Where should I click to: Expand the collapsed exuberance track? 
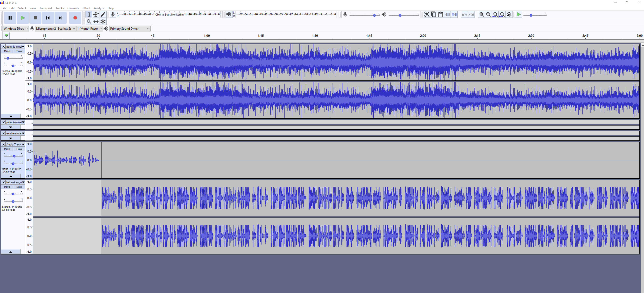(x=11, y=138)
